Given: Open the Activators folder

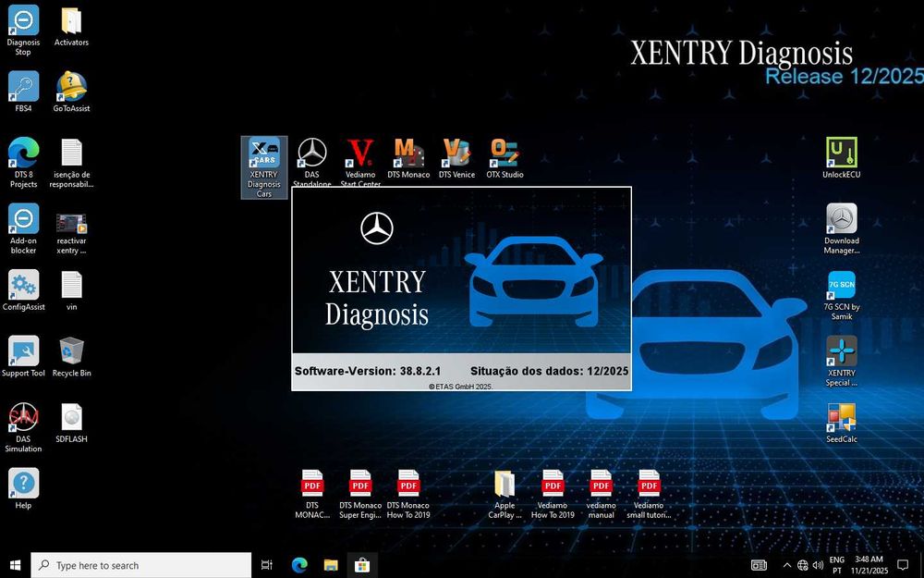Looking at the screenshot, I should (71, 26).
